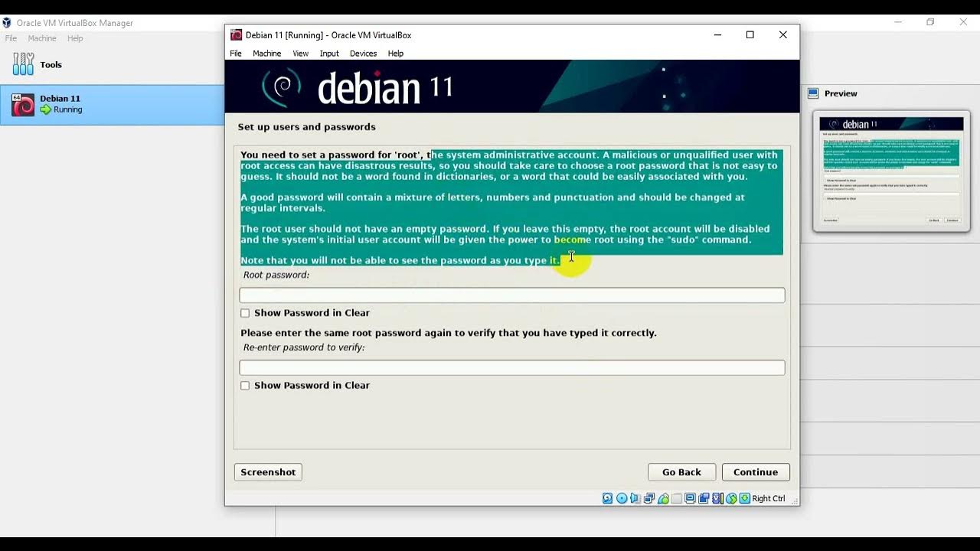Click 'Tools' label in VirtualBox Manager

pos(51,65)
